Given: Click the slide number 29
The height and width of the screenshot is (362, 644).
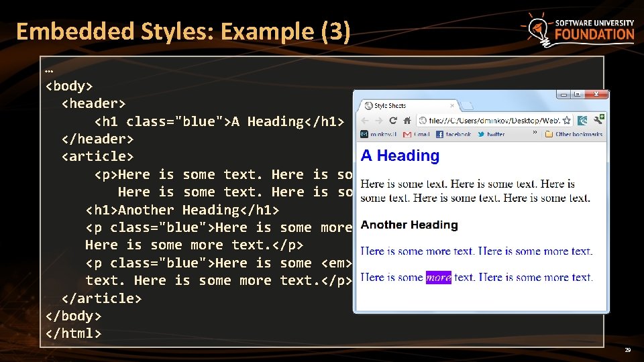Looking at the screenshot, I should (628, 350).
